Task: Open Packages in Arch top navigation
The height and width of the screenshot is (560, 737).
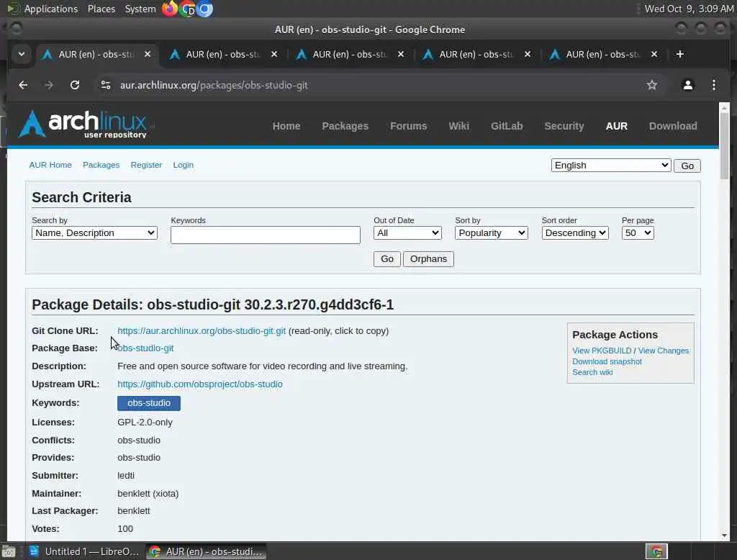Action: 345,126
